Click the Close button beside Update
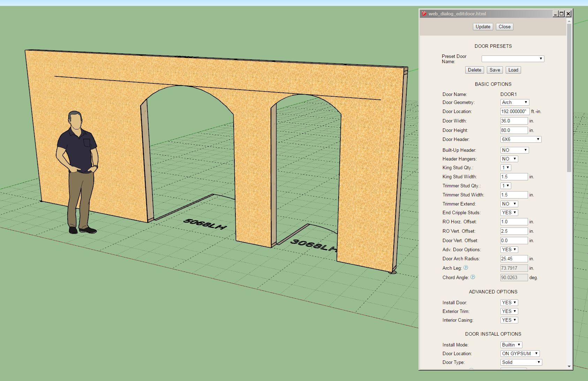 point(504,27)
